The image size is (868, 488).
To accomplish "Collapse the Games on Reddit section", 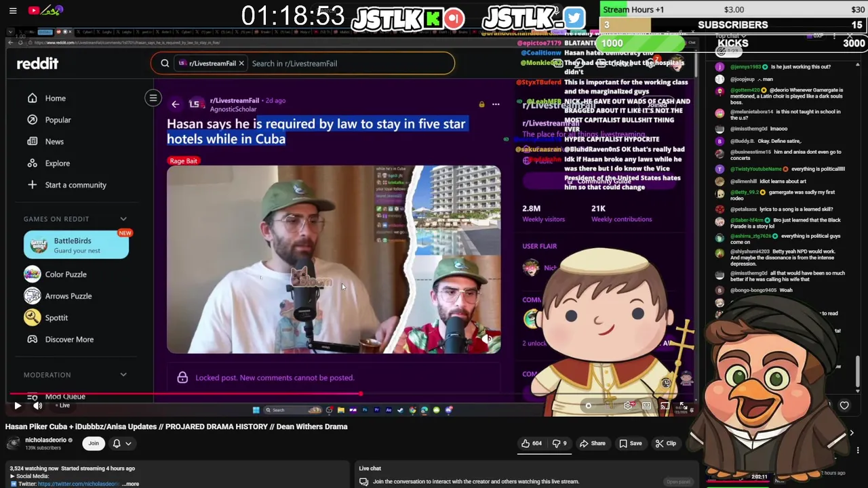I will pos(123,219).
